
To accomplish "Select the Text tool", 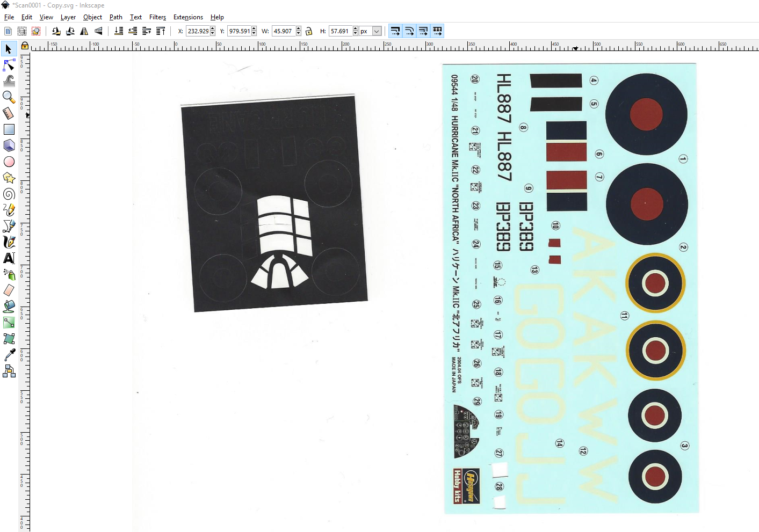I will (x=9, y=258).
